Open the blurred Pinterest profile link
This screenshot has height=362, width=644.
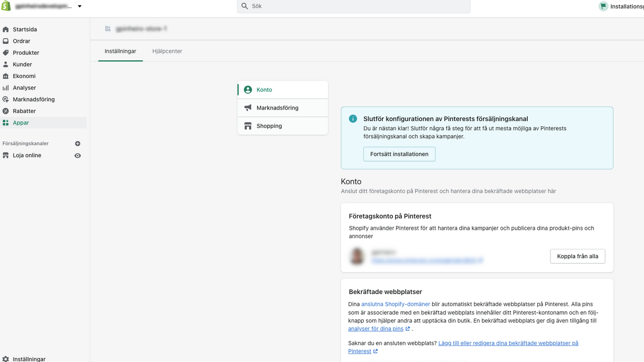point(427,260)
